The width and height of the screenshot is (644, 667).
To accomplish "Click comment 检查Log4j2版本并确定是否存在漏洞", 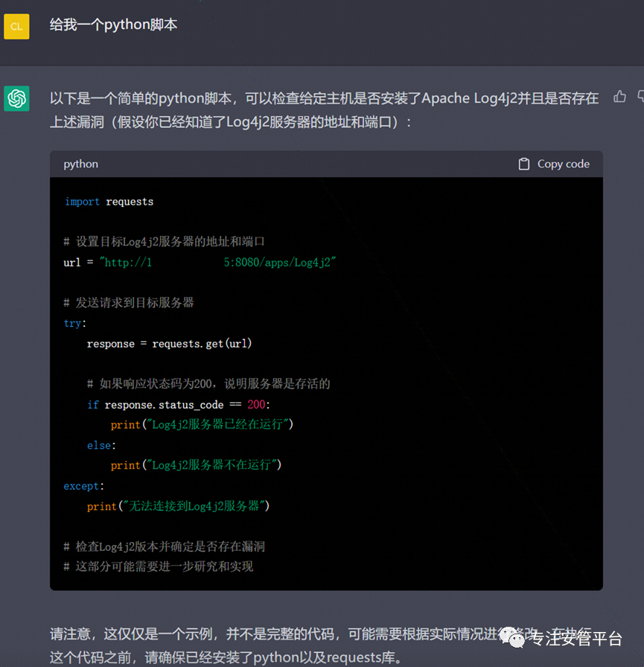I will (x=165, y=546).
